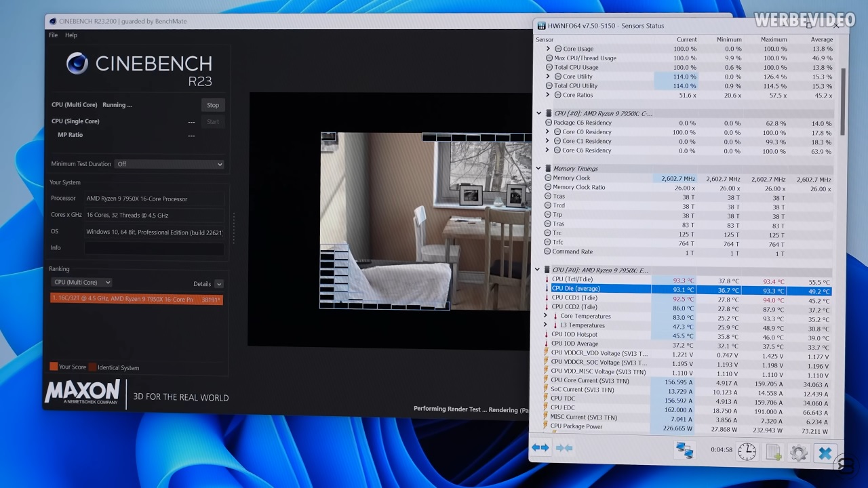Click the Maximum column header

(x=774, y=39)
